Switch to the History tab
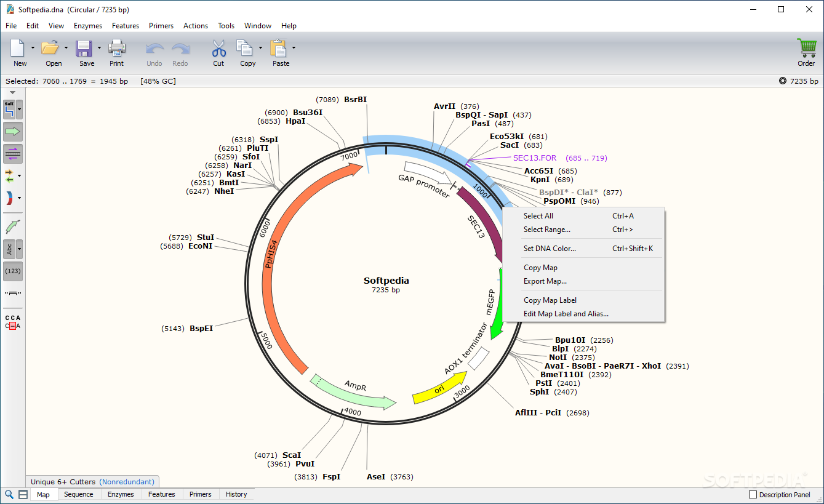This screenshot has width=824, height=504. point(236,495)
